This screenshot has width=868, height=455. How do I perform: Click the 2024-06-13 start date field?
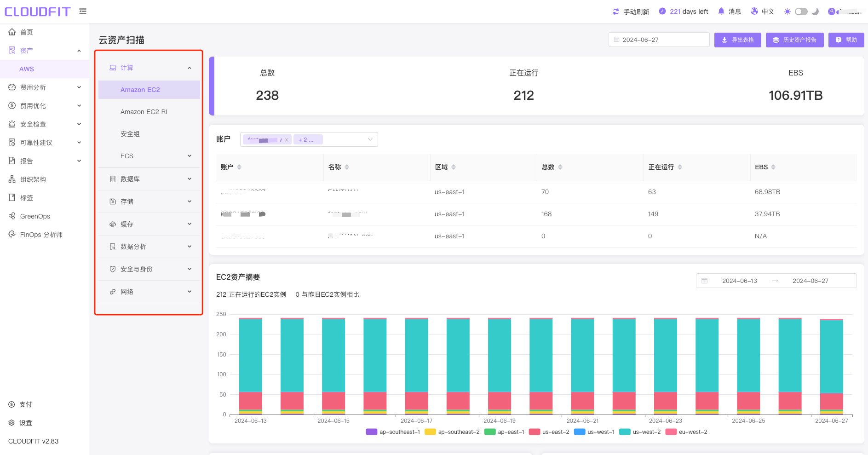coord(739,281)
